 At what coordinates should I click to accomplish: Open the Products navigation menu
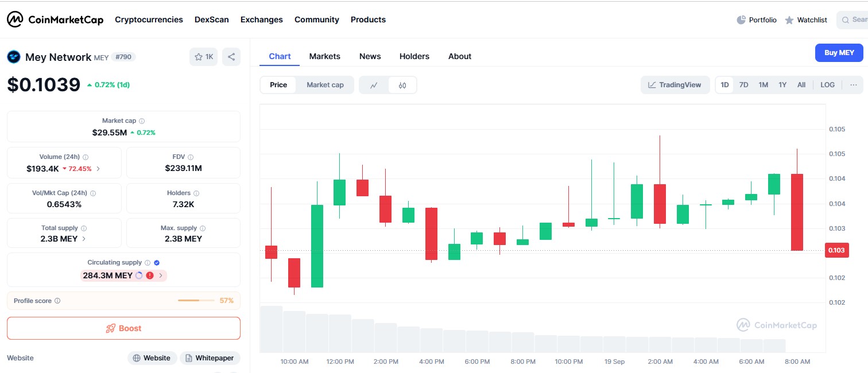[368, 20]
